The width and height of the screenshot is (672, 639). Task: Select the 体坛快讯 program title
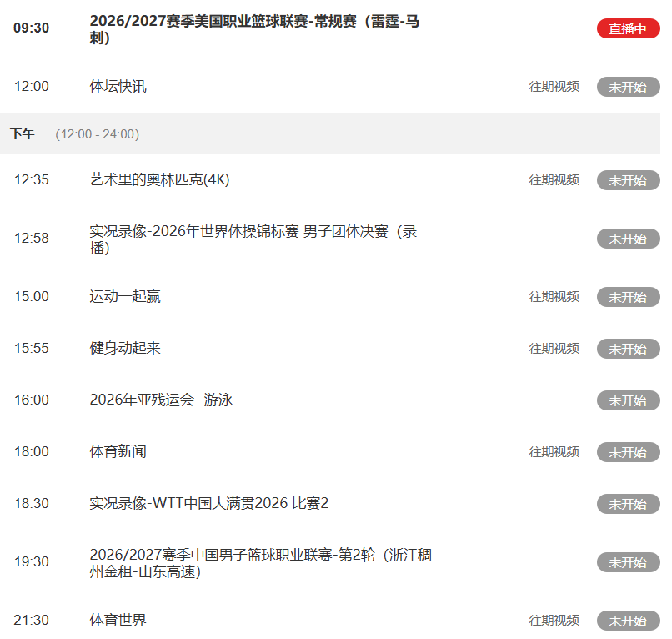(x=118, y=86)
